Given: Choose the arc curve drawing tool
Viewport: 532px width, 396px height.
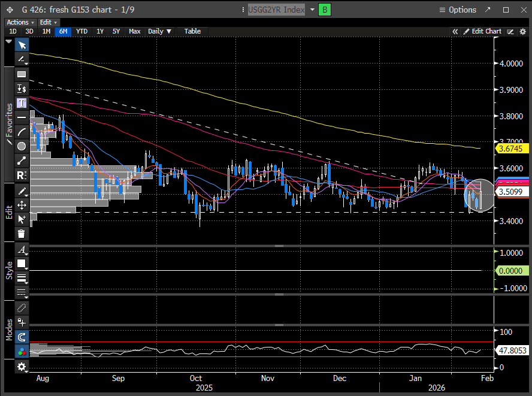Looking at the screenshot, I should 22,132.
